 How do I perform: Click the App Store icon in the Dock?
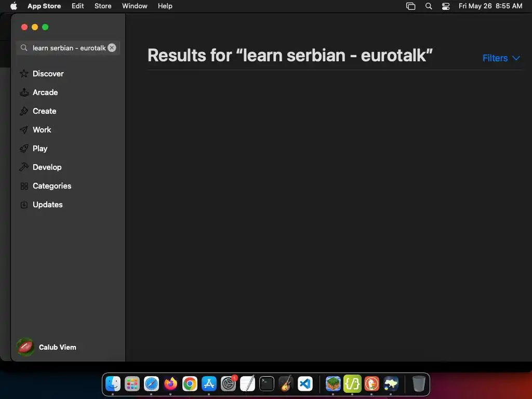pyautogui.click(x=209, y=384)
